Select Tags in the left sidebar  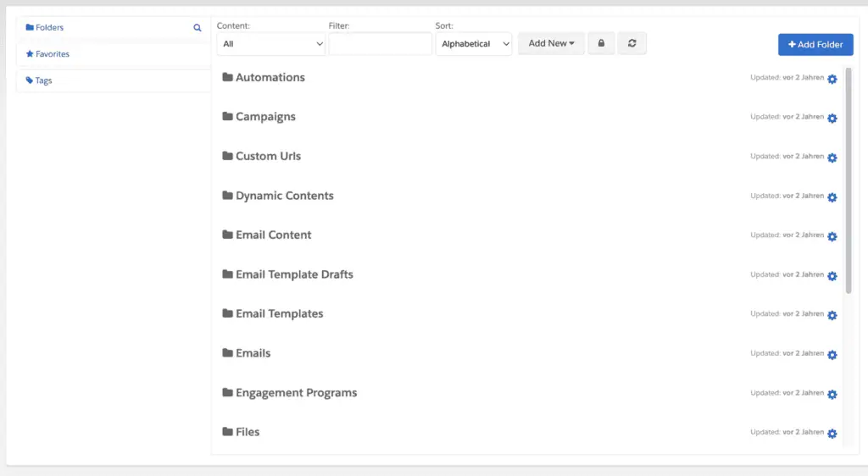point(39,80)
